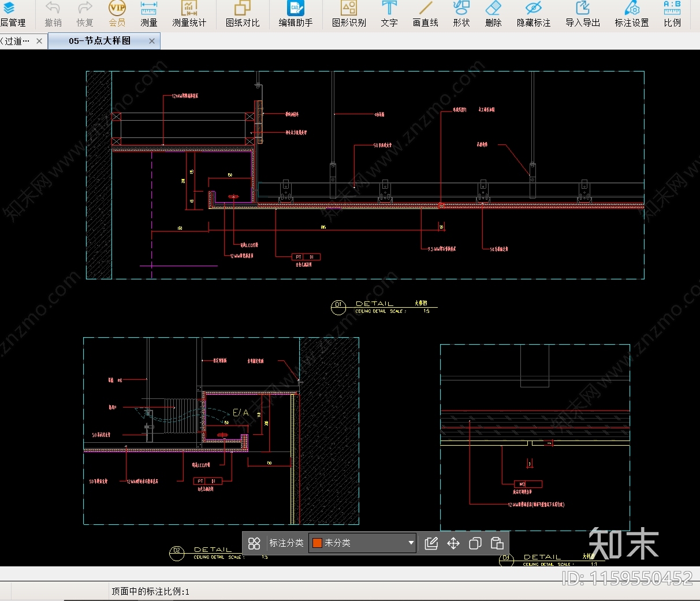Open 测量统计 measurement statistics
The height and width of the screenshot is (601, 700).
189,14
